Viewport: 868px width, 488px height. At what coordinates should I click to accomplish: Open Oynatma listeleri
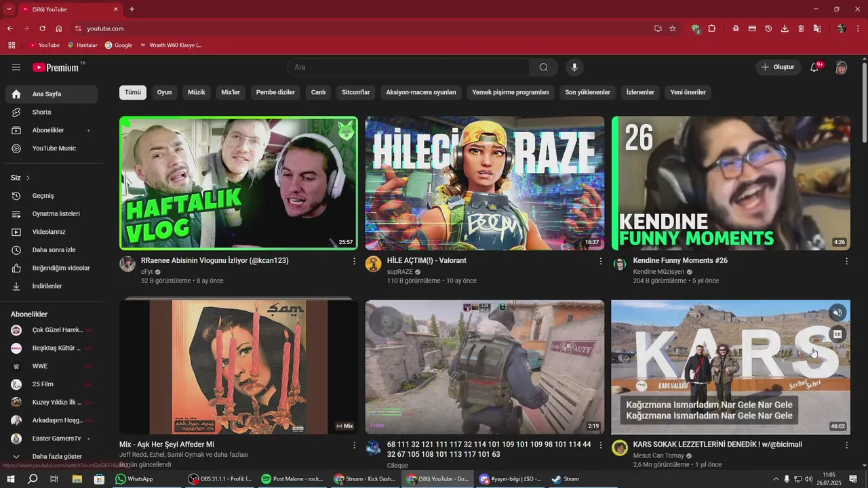coord(52,213)
